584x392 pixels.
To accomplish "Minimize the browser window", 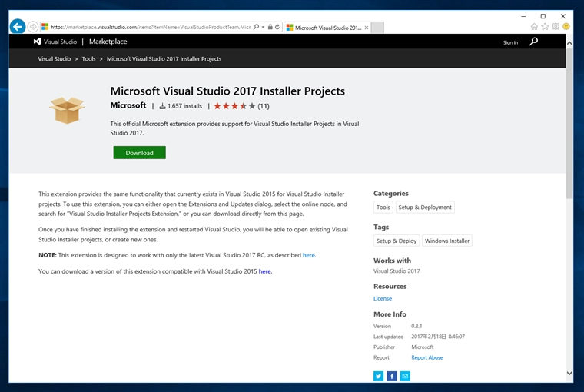I will 523,16.
